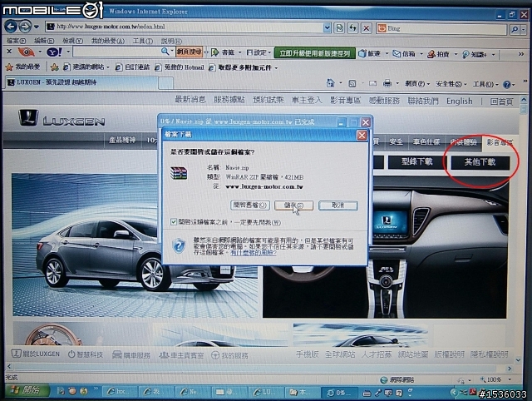The image size is (532, 401).
Task: Click the green 立即升級使用新版捷徑列 button
Action: [314, 53]
